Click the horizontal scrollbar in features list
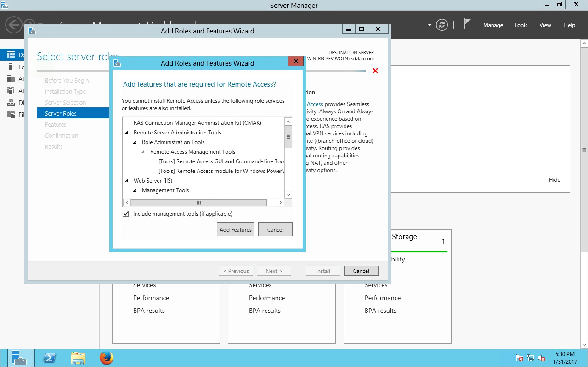The image size is (588, 367). coord(198,203)
